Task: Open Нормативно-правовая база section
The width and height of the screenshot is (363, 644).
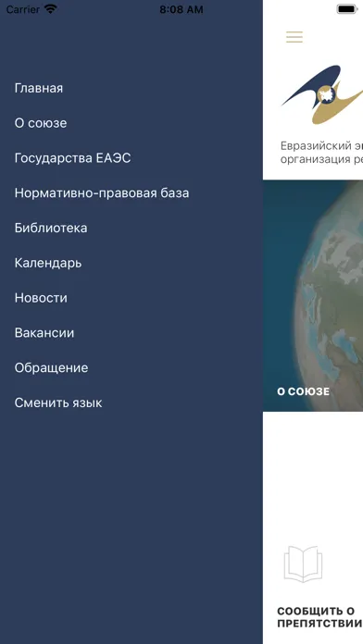Action: point(102,193)
